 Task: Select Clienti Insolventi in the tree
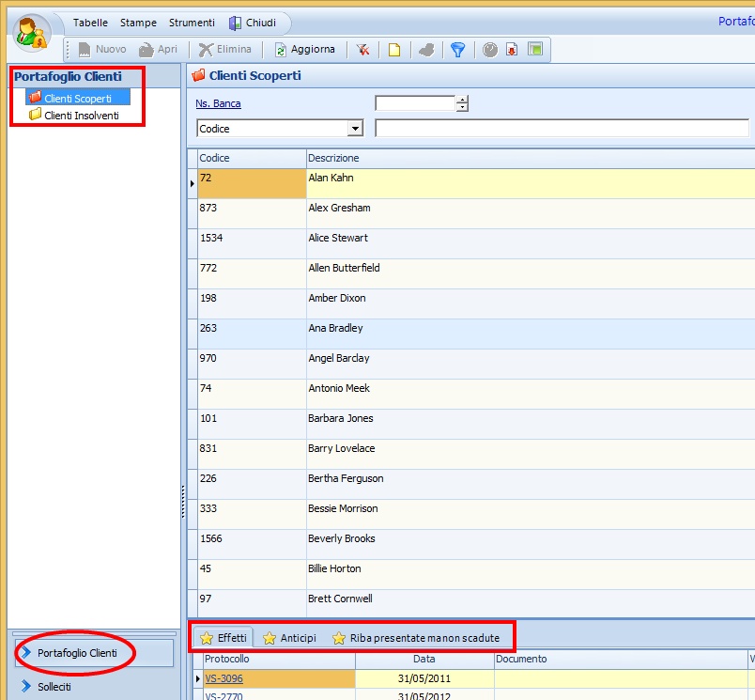[81, 116]
